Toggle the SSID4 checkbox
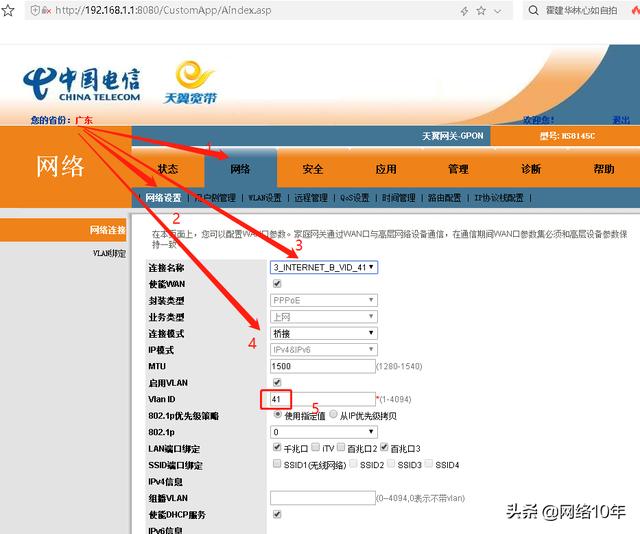The height and width of the screenshot is (534, 640). coord(429,463)
